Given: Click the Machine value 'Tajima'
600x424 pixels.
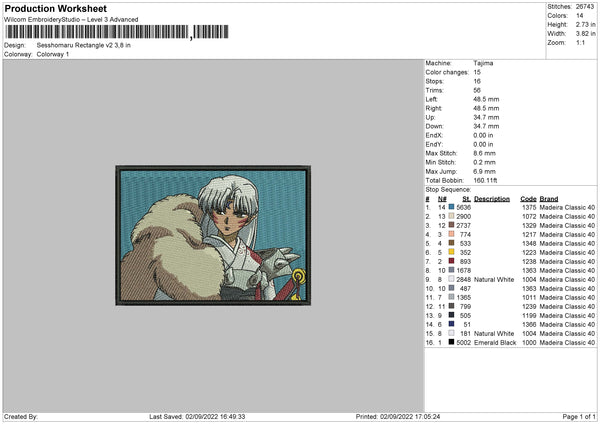Looking at the screenshot, I should point(483,63).
